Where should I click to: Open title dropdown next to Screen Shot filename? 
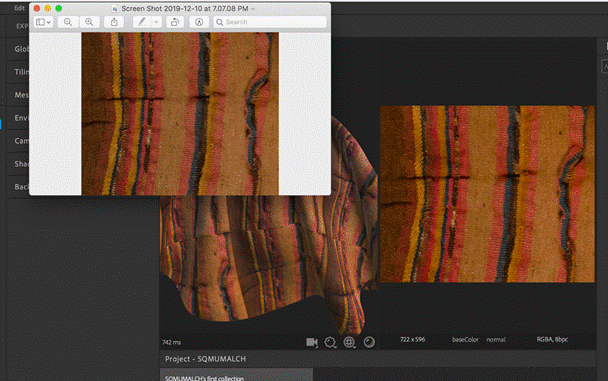click(253, 9)
